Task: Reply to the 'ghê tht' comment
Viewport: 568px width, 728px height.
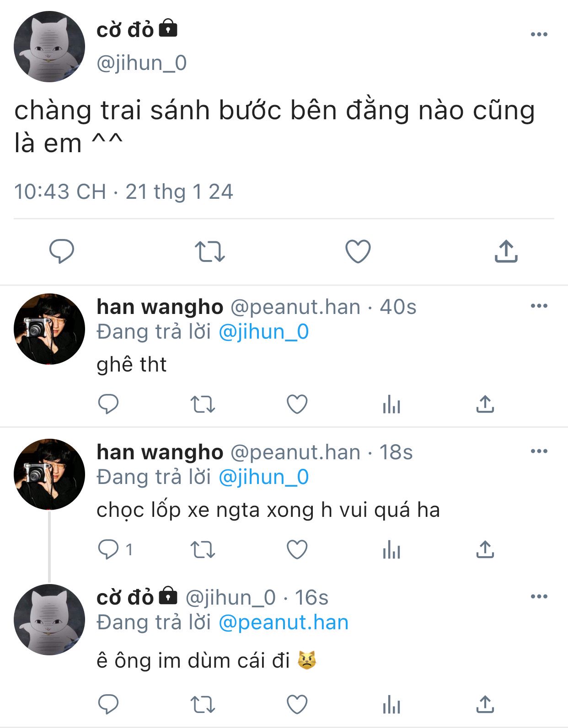Action: (x=108, y=404)
